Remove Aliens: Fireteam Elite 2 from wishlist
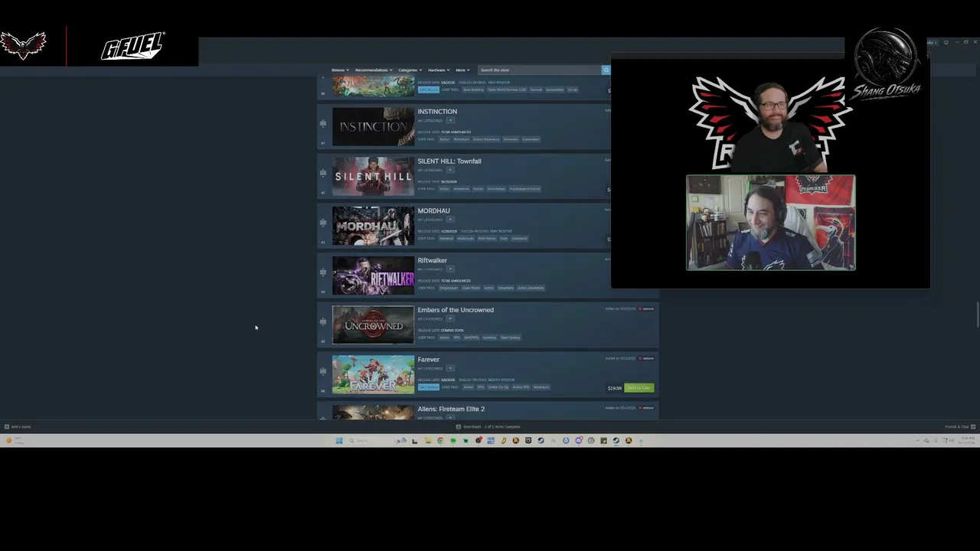 point(646,408)
